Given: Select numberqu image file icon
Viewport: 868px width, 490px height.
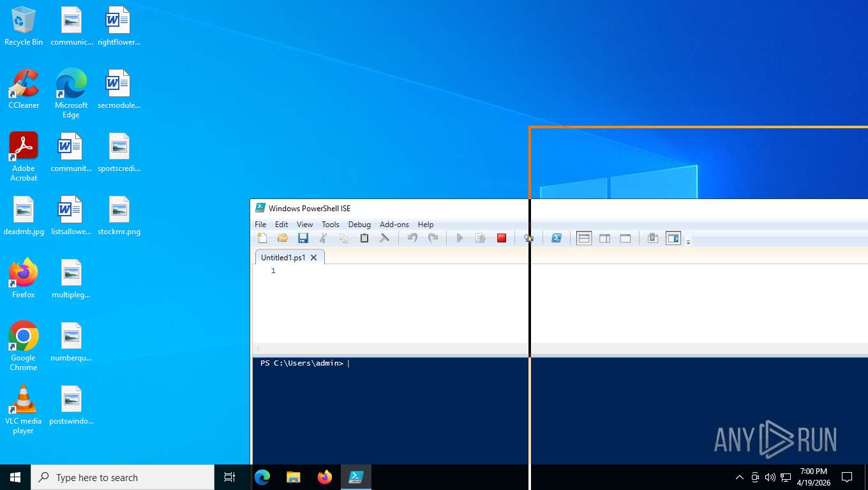Looking at the screenshot, I should click(71, 342).
